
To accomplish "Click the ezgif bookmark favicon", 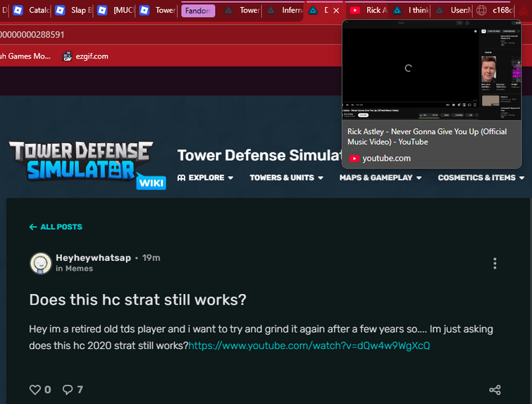I will coord(68,56).
